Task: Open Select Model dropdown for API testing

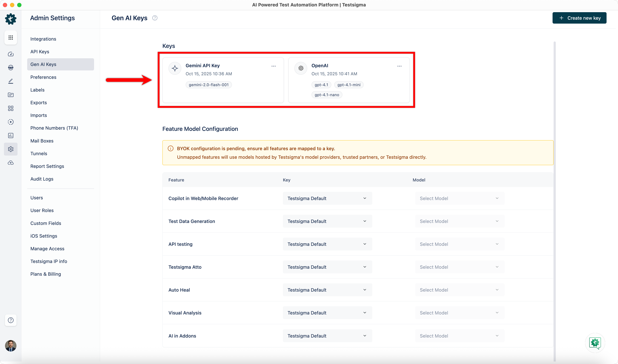Action: click(x=459, y=244)
